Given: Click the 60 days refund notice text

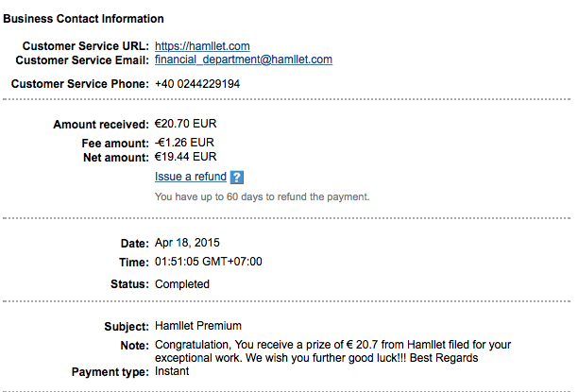Looking at the screenshot, I should (262, 196).
